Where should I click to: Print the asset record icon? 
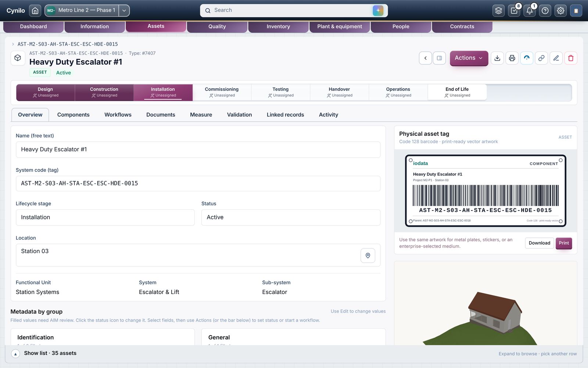point(512,58)
